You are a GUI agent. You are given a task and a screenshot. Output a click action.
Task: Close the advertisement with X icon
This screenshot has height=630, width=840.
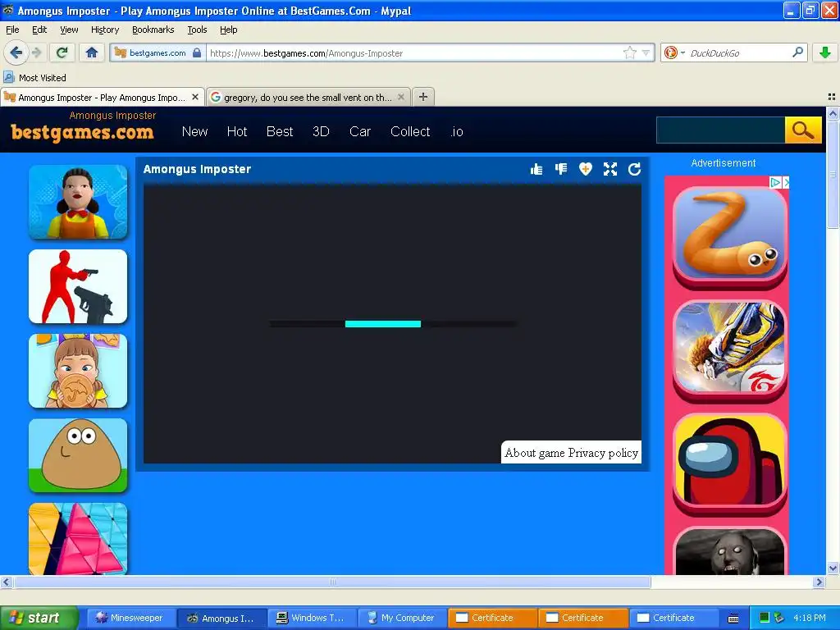[785, 182]
